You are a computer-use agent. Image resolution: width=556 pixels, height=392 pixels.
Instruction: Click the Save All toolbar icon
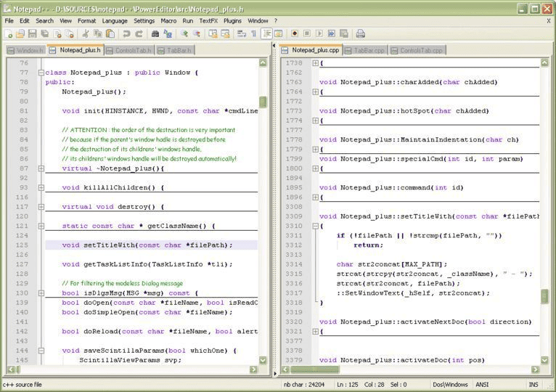point(45,33)
